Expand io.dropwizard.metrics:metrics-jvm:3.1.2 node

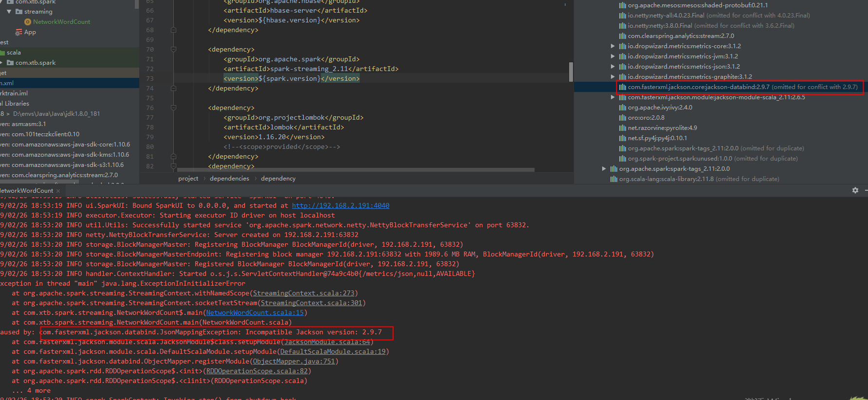613,56
